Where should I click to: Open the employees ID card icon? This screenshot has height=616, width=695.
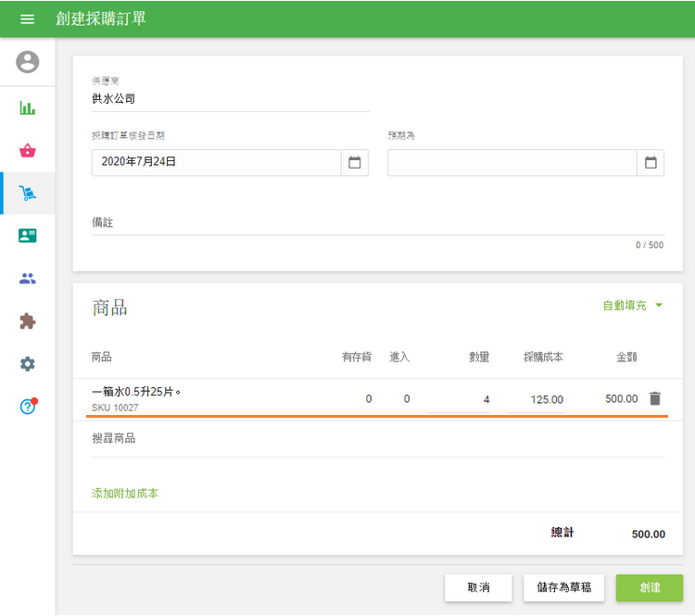(28, 235)
